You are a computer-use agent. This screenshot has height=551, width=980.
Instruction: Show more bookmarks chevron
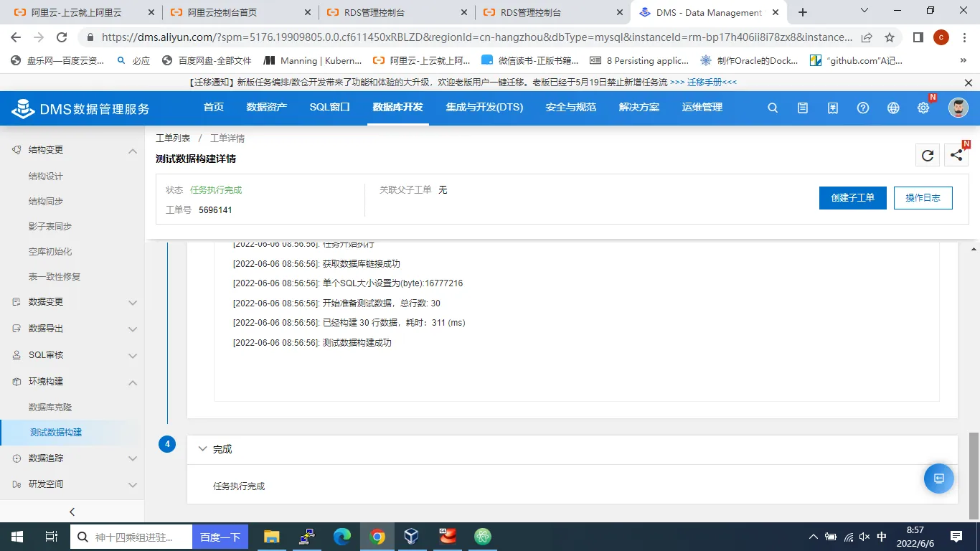pyautogui.click(x=963, y=61)
